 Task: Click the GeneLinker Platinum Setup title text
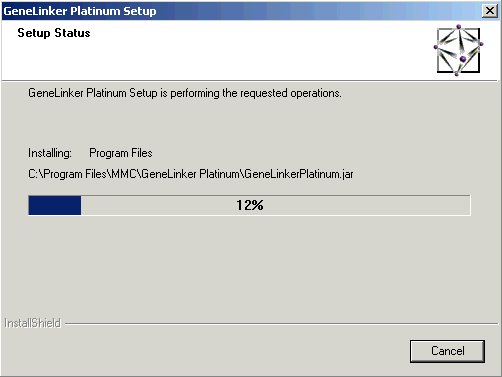(80, 11)
